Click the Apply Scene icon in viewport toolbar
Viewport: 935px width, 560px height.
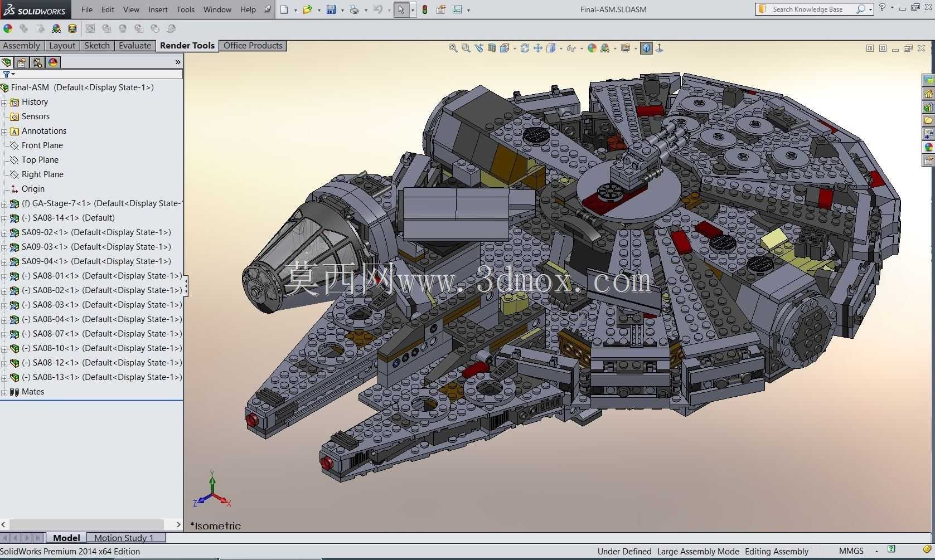(605, 48)
